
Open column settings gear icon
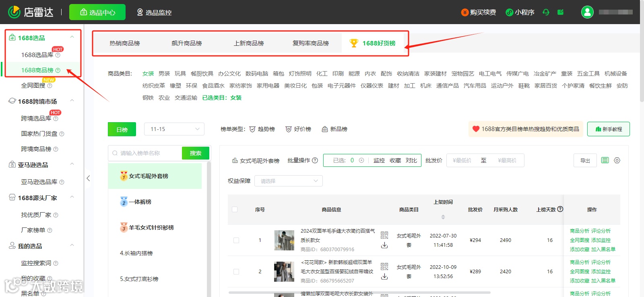click(617, 160)
